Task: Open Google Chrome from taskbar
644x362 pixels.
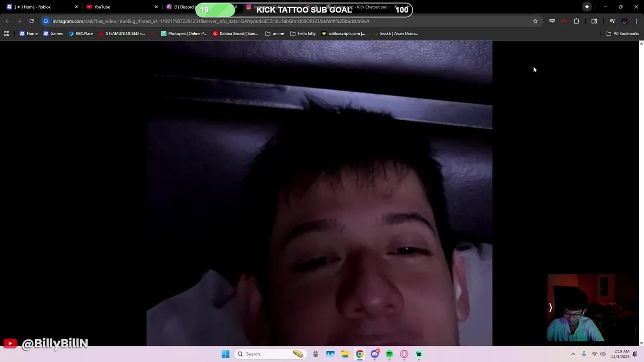Action: point(360,354)
